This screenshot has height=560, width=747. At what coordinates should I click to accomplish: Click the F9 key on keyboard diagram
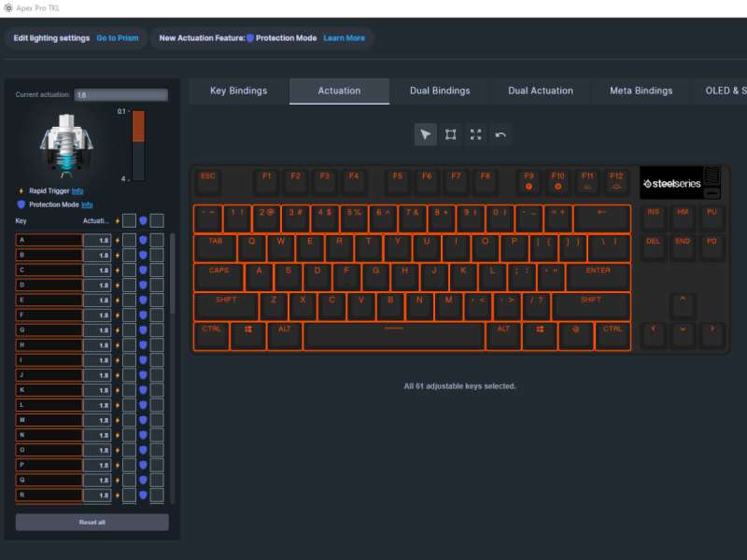[529, 181]
